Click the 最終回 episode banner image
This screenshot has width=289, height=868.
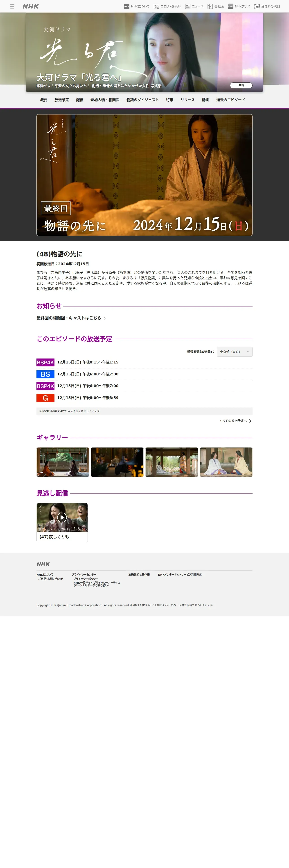[144, 175]
